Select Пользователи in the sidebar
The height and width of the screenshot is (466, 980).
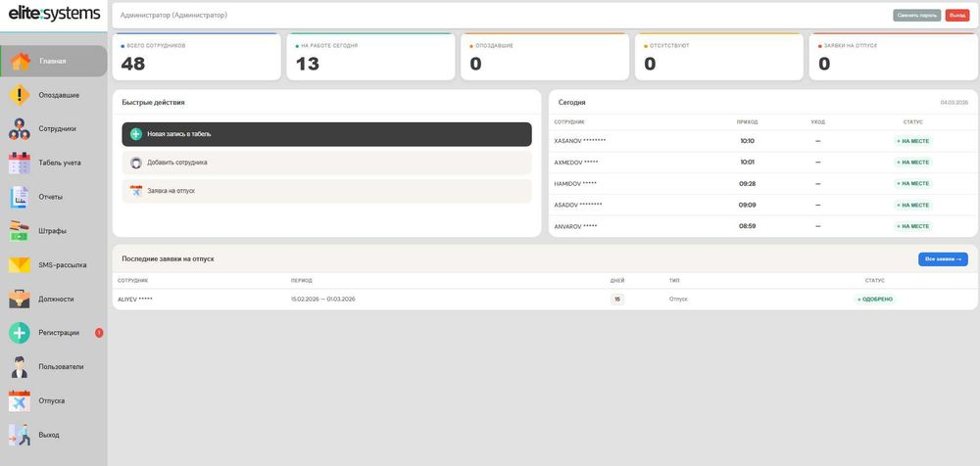(54, 367)
